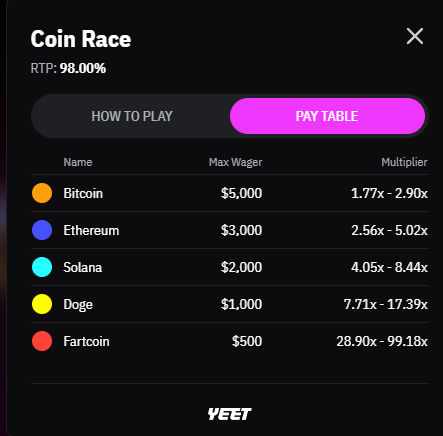Click the Solana multiplier 4.05x - 8.44x

(389, 267)
